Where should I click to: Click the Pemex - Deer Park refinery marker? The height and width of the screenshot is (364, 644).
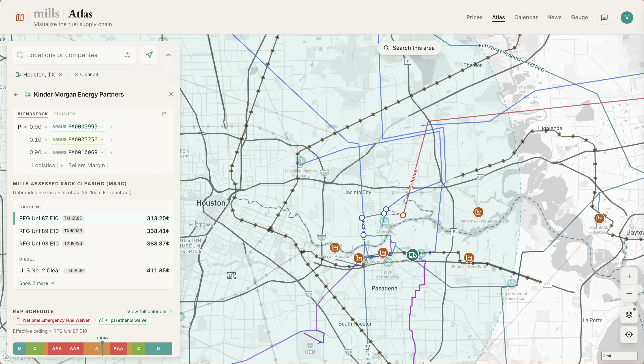(469, 258)
